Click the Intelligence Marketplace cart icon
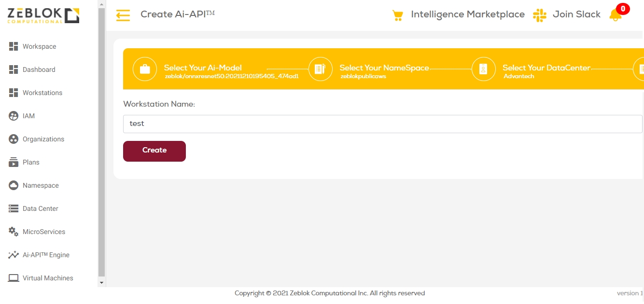The width and height of the screenshot is (644, 304). pyautogui.click(x=397, y=15)
